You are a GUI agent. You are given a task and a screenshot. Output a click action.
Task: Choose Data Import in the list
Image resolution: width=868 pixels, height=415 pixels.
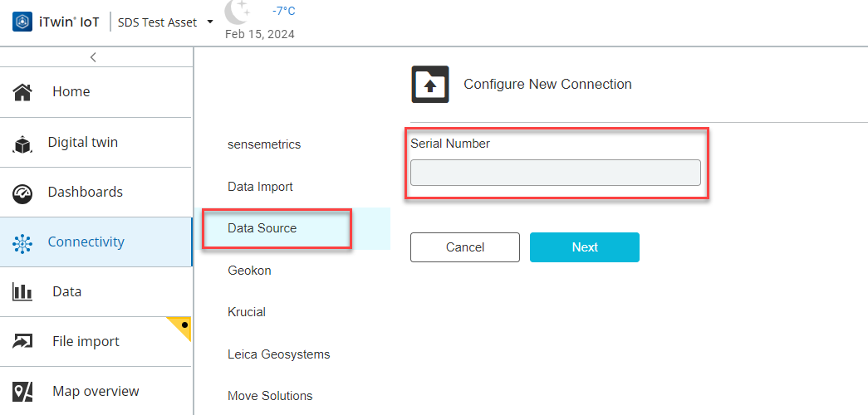point(260,187)
